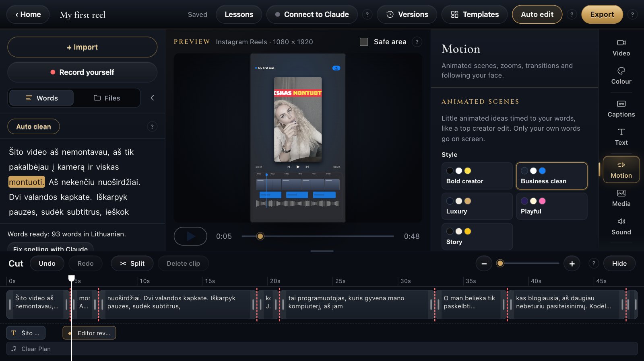Open the Text panel in sidebar
Image resolution: width=644 pixels, height=361 pixels.
click(x=621, y=137)
